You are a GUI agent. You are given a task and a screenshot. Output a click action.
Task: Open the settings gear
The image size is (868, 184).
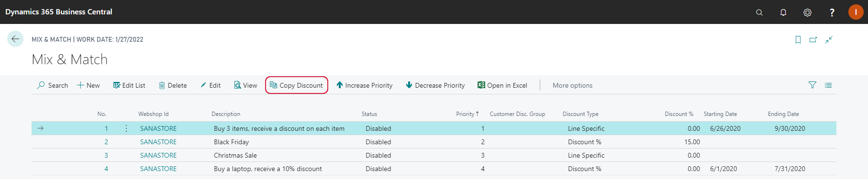point(807,12)
